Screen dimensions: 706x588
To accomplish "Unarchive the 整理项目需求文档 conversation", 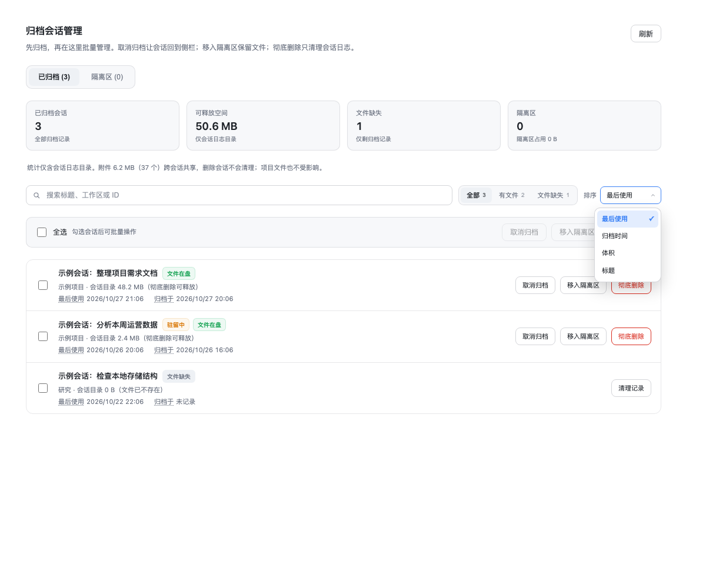I will click(x=535, y=285).
